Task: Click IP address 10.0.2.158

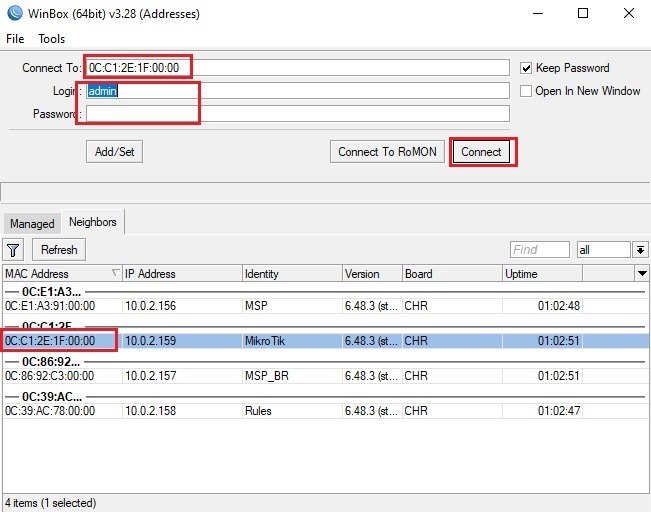Action: point(151,411)
